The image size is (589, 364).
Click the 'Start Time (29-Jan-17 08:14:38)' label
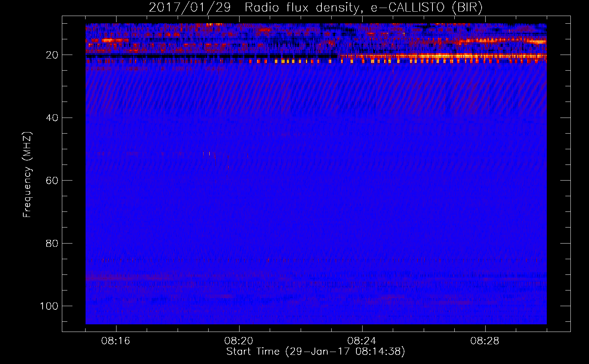316,352
